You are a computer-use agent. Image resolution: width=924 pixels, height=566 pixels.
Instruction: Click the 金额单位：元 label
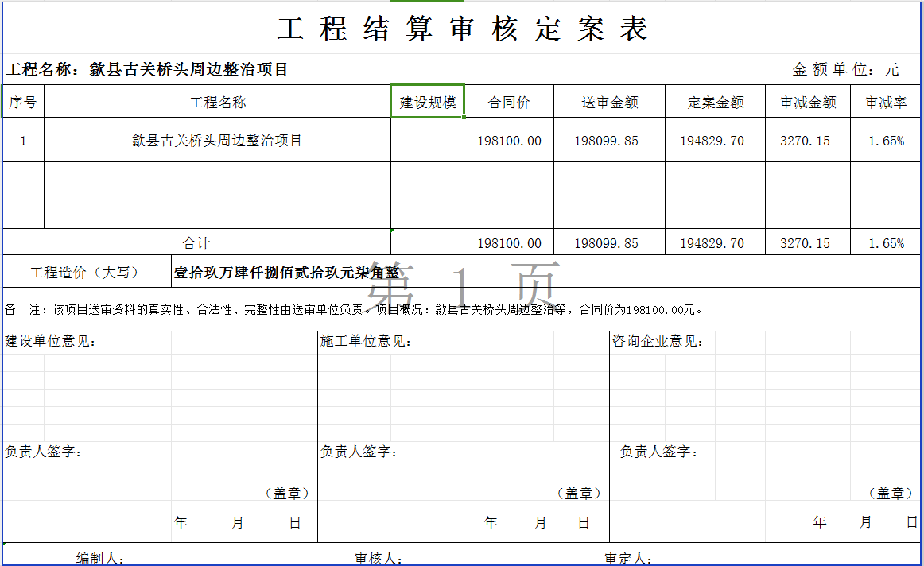coord(844,70)
